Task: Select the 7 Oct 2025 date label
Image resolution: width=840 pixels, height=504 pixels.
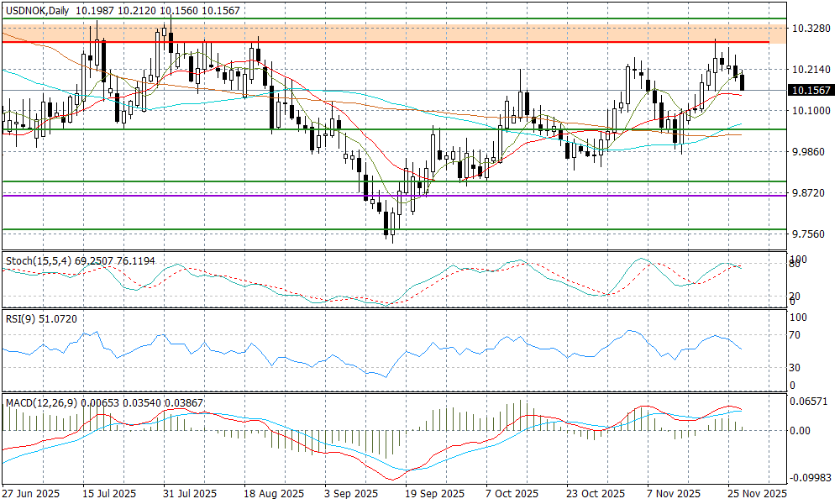Action: (512, 494)
